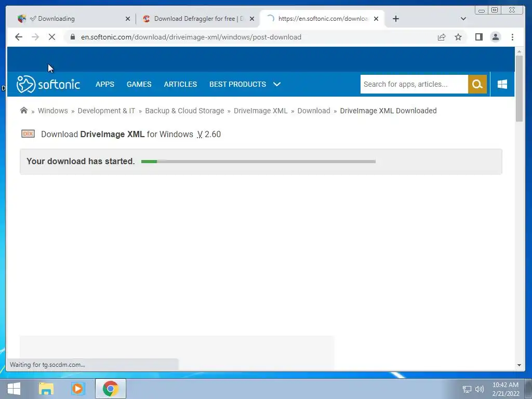Open the Download breadcrumb link
Viewport: 532px width, 399px height.
pyautogui.click(x=314, y=111)
